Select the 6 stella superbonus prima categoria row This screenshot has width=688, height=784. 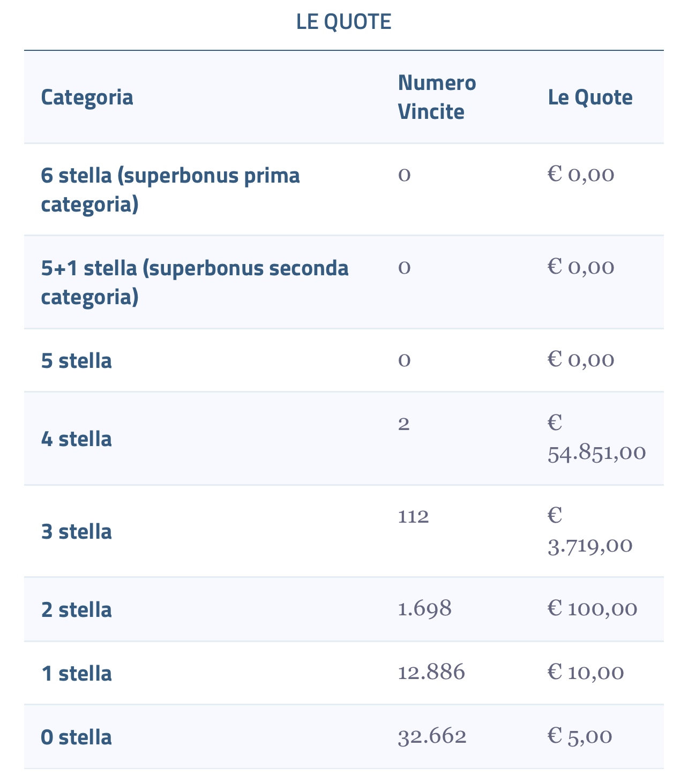pos(170,190)
